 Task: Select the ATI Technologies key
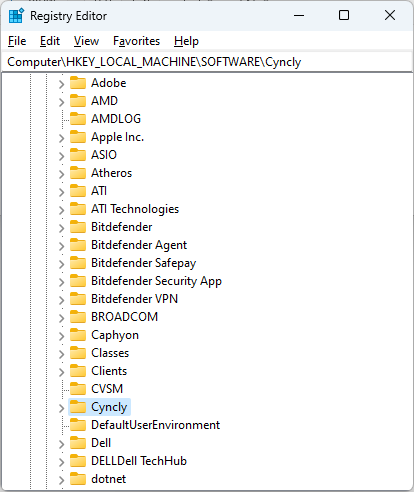[135, 209]
